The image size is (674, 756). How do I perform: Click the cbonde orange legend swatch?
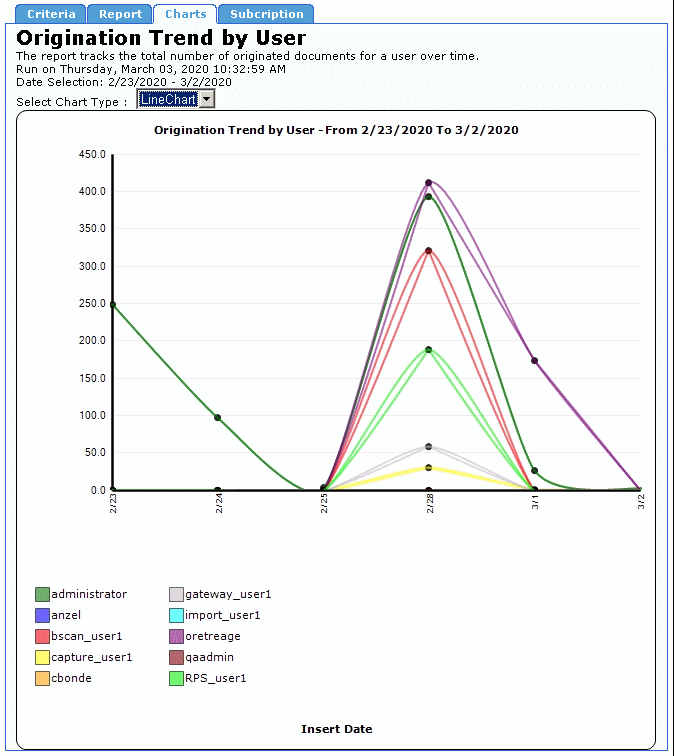point(42,679)
